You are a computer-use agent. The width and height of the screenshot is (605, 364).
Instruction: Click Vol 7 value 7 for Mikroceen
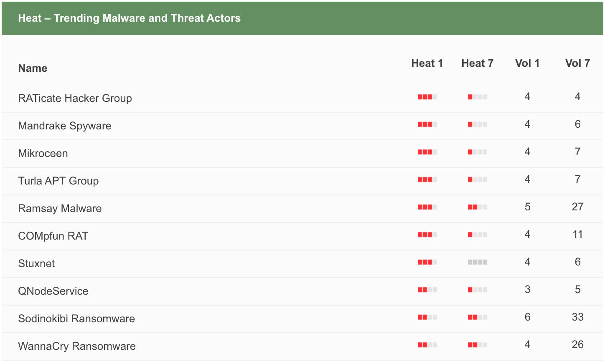coord(577,152)
